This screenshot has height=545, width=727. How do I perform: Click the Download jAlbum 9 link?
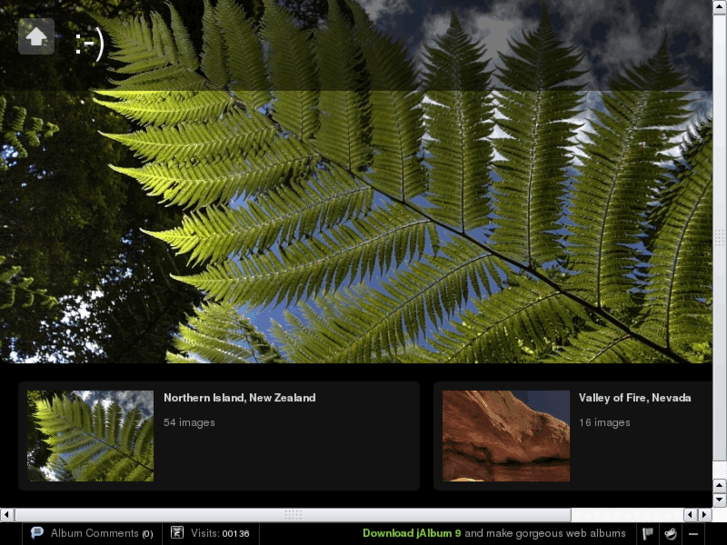(412, 533)
